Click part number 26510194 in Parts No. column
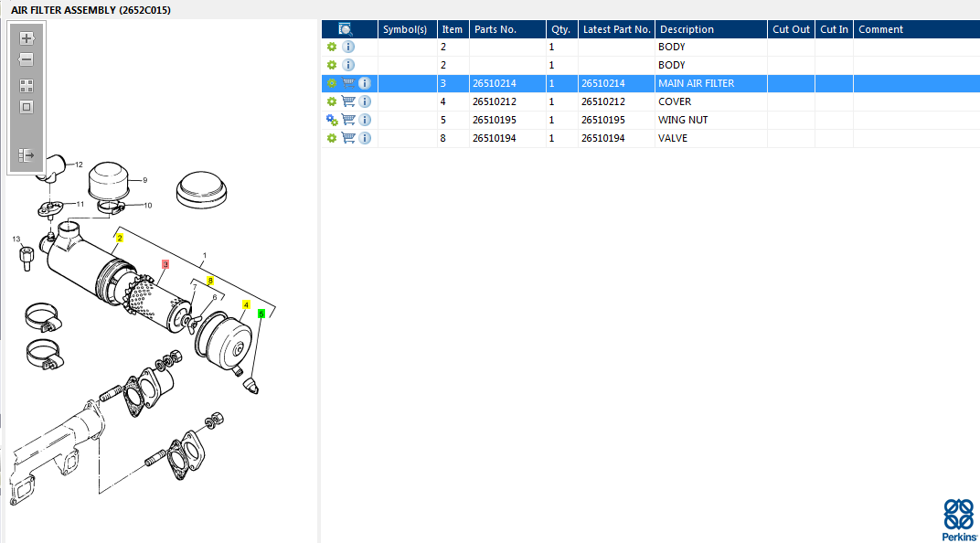 click(x=495, y=138)
